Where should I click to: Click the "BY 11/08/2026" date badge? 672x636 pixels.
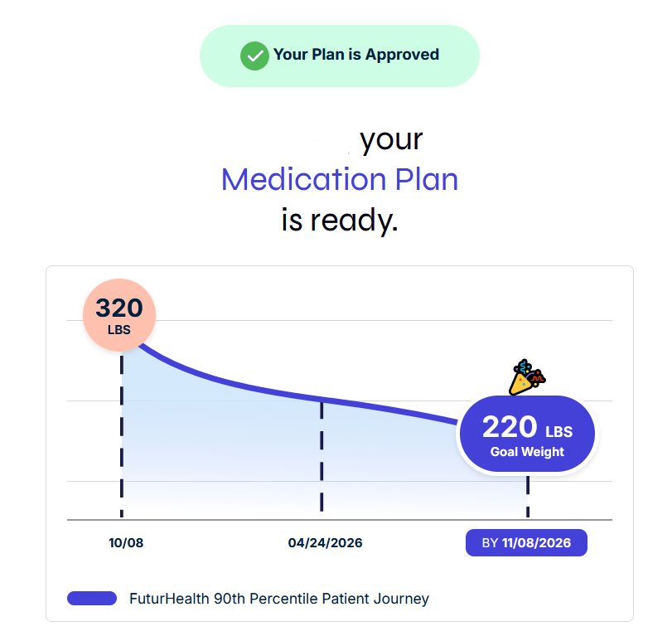coord(526,543)
